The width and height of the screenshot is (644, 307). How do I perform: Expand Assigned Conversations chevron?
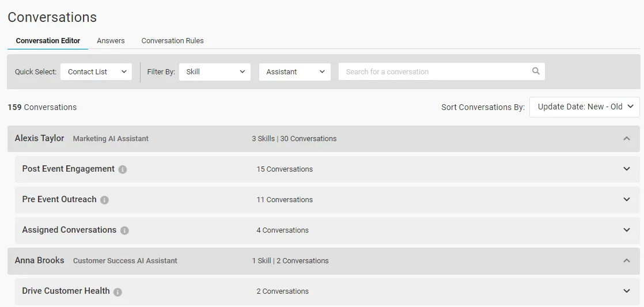[x=626, y=230]
